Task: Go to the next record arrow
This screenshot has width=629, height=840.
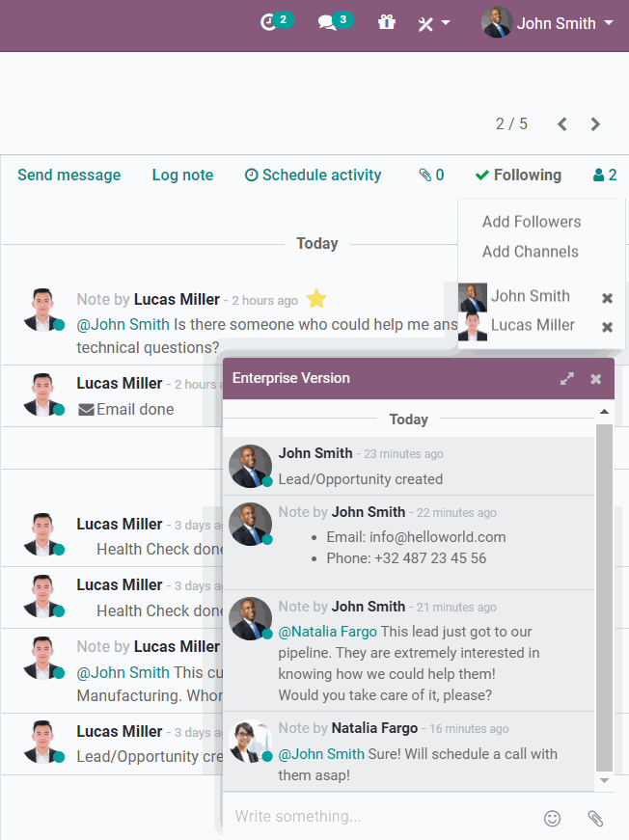Action: click(x=595, y=123)
